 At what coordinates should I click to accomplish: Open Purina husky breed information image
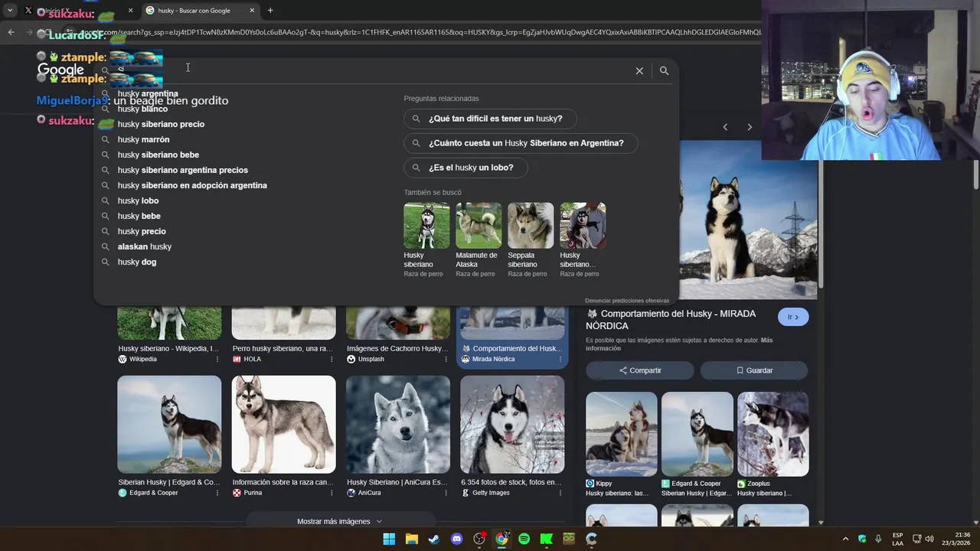(x=283, y=425)
